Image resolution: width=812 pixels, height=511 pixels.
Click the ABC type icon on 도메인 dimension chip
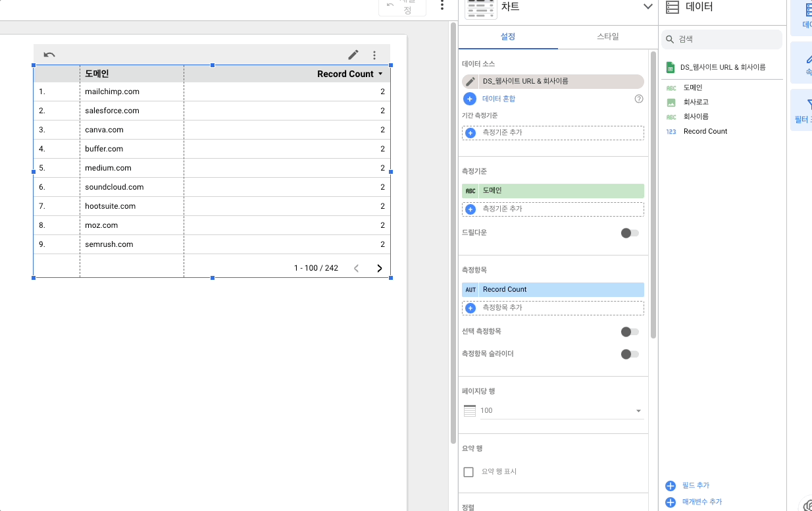(x=470, y=191)
